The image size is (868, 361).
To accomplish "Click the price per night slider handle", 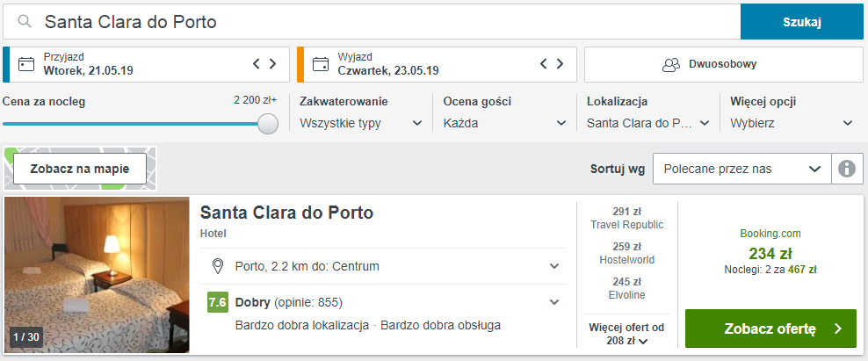I will pos(269,124).
